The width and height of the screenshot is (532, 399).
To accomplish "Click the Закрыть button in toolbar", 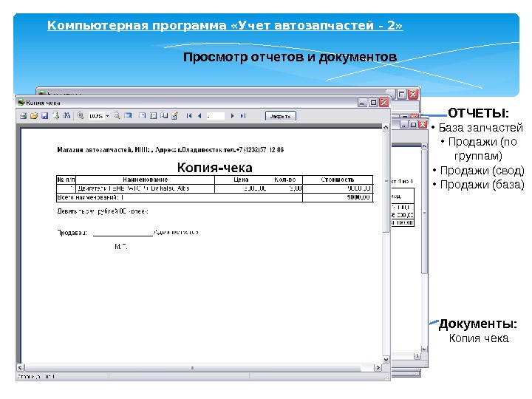I will pos(280,116).
